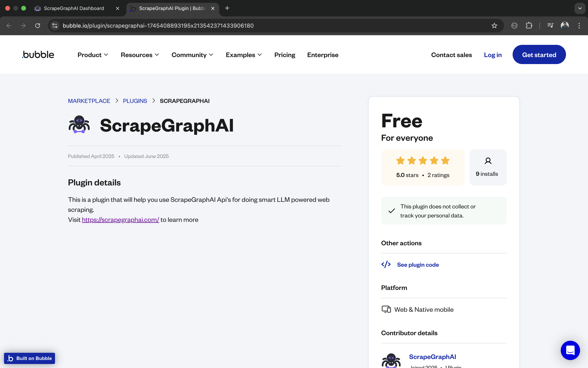Reload the current page
This screenshot has height=368, width=588.
tap(38, 26)
